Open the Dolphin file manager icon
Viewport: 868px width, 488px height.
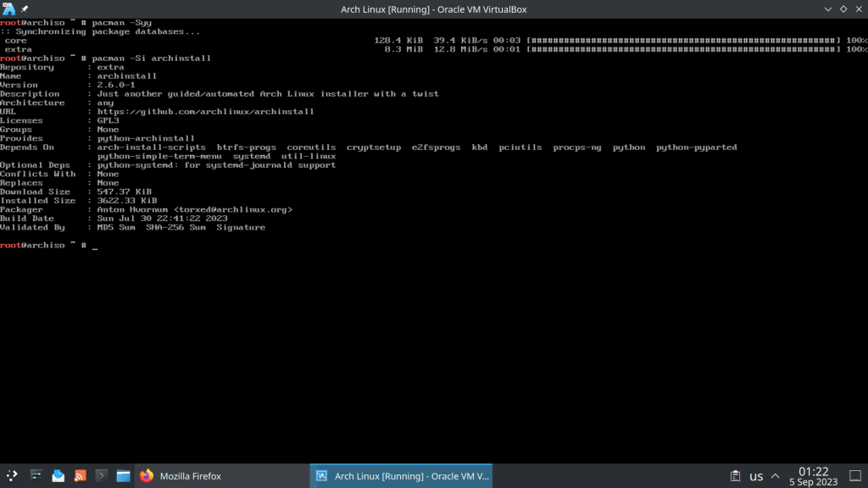click(x=124, y=475)
